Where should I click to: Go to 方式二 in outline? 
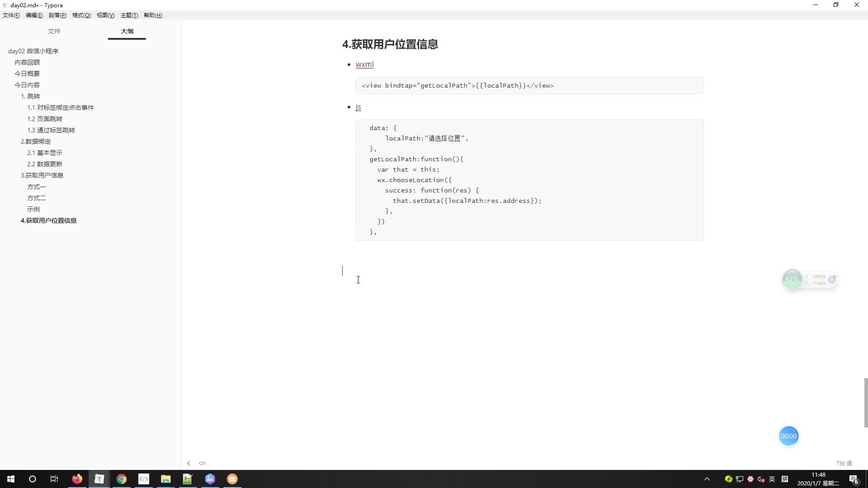(x=37, y=198)
